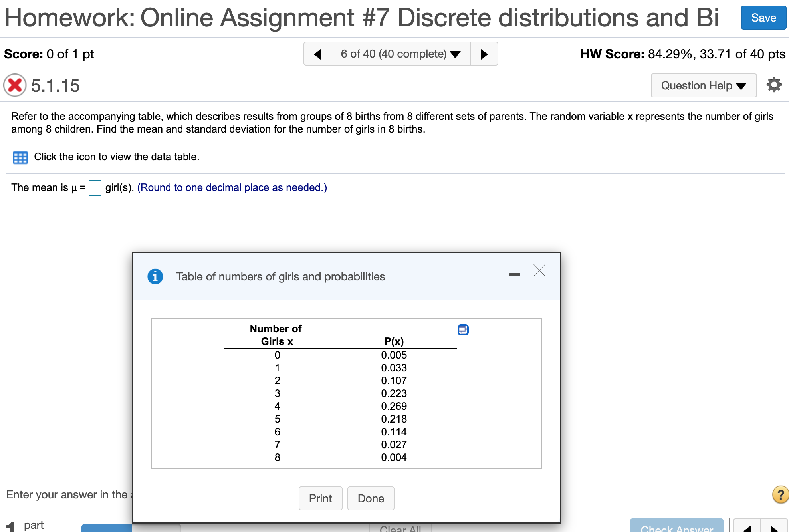Select probability value 0.114
The image size is (789, 532).
click(x=394, y=432)
